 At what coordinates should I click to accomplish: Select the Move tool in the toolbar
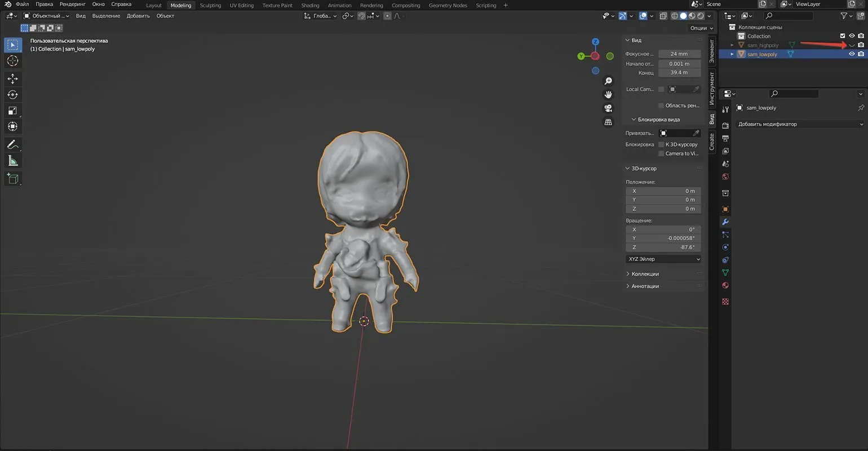(12, 79)
